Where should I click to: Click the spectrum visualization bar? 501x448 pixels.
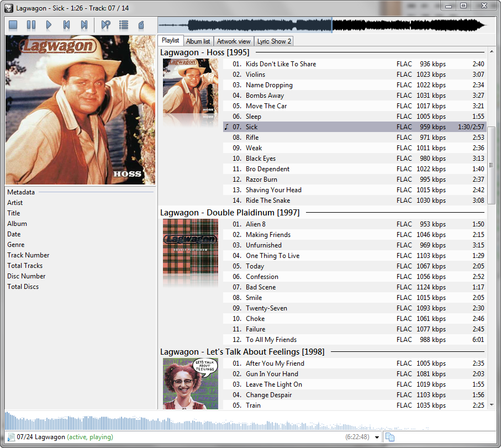(x=250, y=420)
